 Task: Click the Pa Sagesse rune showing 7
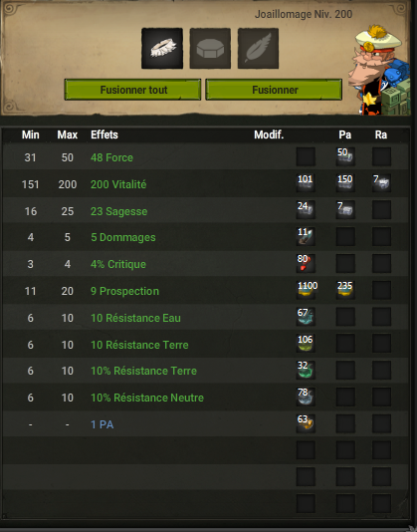(x=345, y=210)
